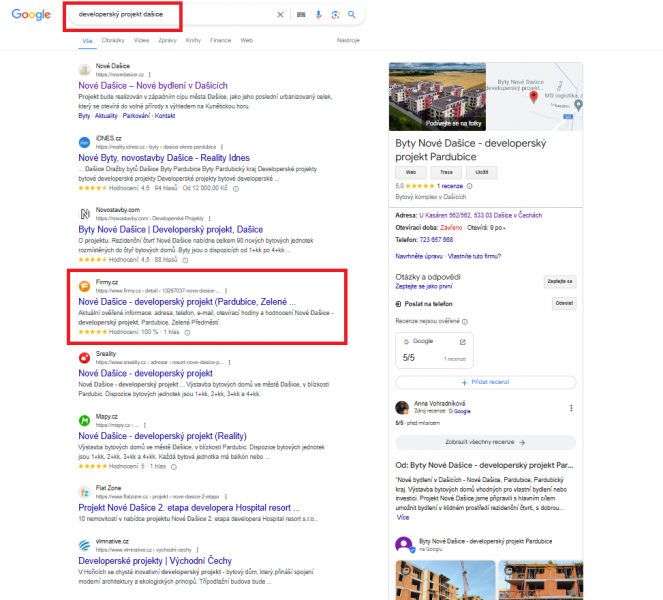
Task: Click the Mapy.cz favicon
Action: coord(85,420)
